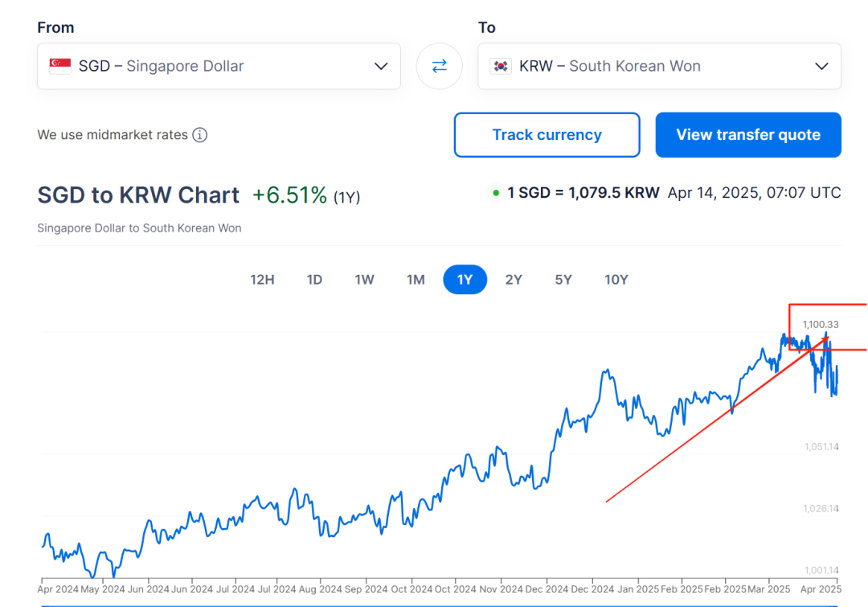This screenshot has width=868, height=607.
Task: Select the 2Y chart timeframe
Action: pos(514,279)
